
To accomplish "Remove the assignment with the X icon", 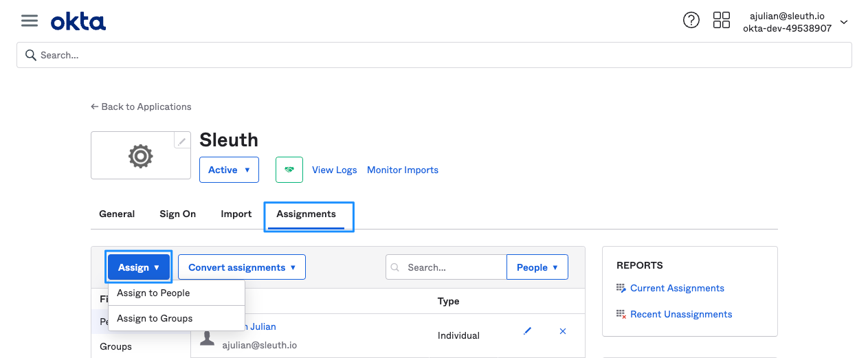I will (x=563, y=331).
